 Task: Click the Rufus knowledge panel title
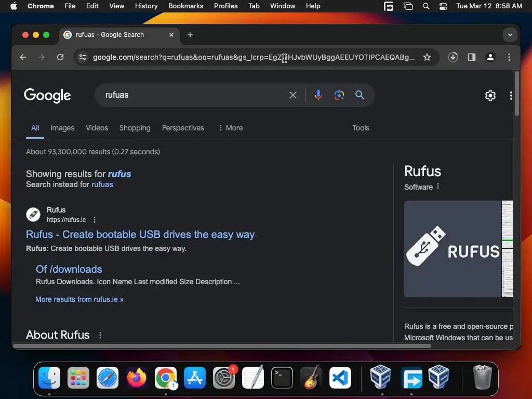pos(422,171)
